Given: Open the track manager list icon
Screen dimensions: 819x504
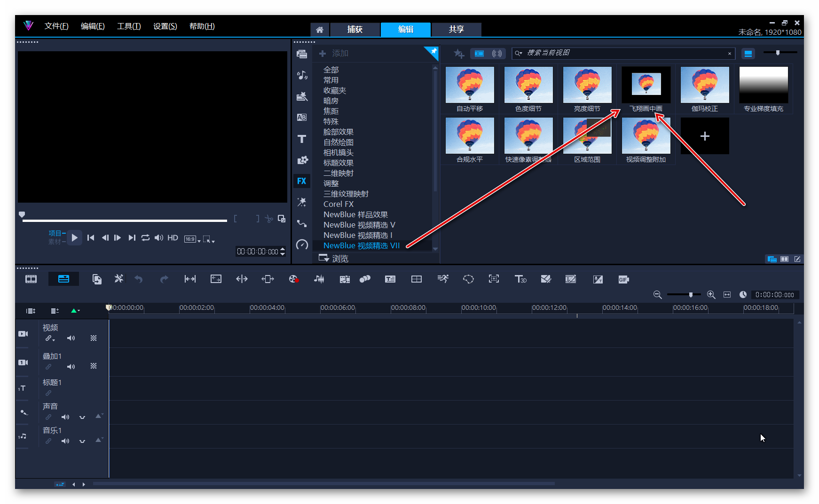Looking at the screenshot, I should click(55, 311).
